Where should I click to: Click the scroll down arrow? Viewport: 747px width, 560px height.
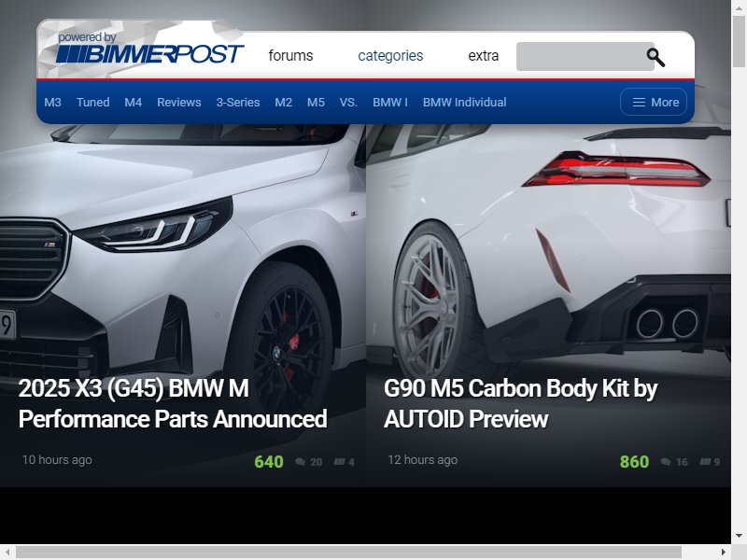739,536
